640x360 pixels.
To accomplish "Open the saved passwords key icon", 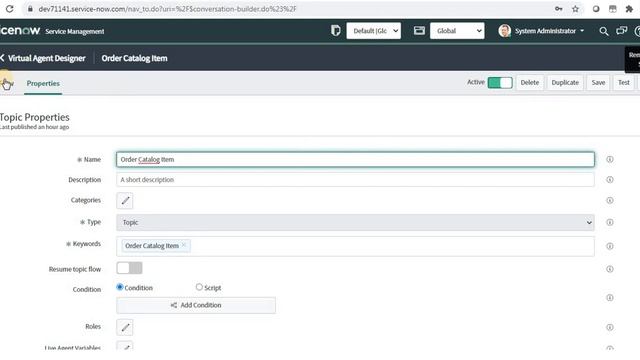I will point(558,9).
